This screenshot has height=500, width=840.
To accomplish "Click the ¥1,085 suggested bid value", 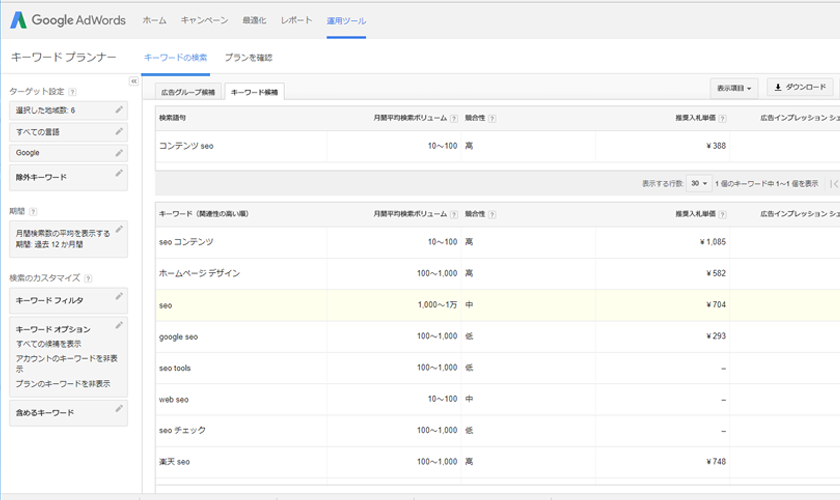I will click(712, 242).
